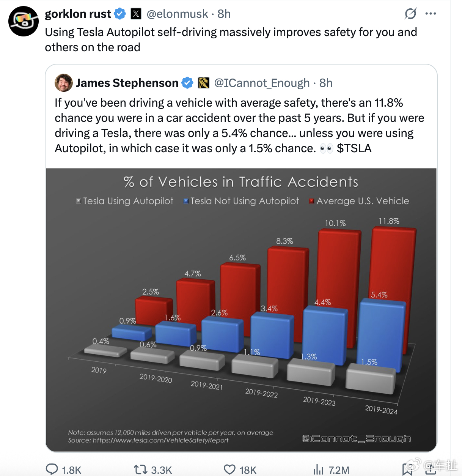462x476 pixels.
Task: Click James Stephenson's profile picture
Action: click(x=63, y=83)
